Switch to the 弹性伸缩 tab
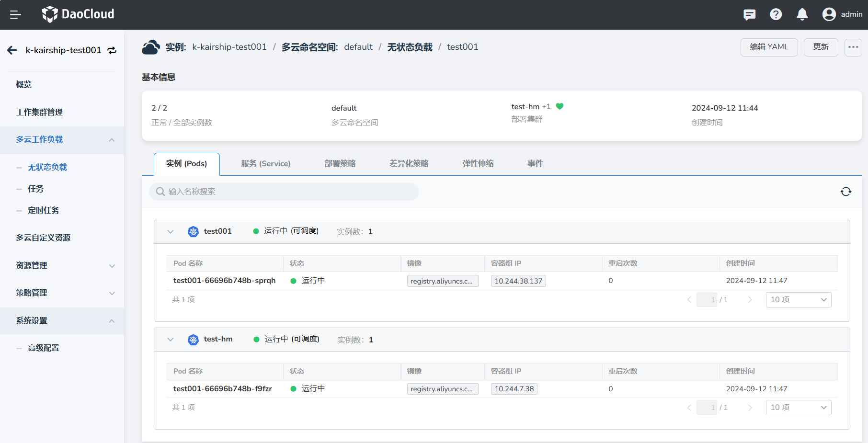This screenshot has width=868, height=443. coord(478,164)
